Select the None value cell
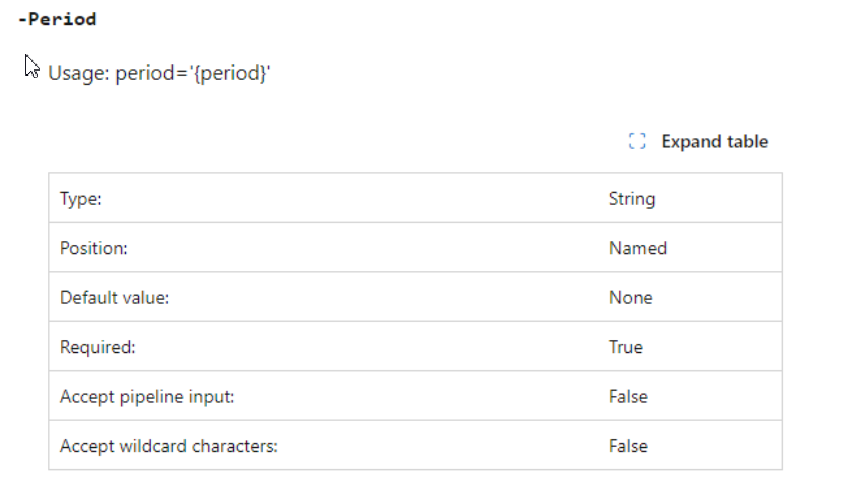The height and width of the screenshot is (501, 845). pyautogui.click(x=631, y=298)
